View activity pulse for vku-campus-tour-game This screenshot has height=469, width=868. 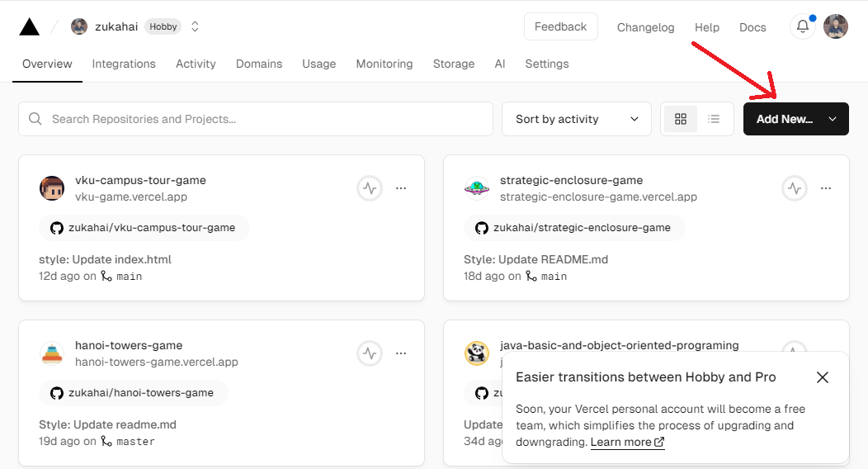[370, 188]
